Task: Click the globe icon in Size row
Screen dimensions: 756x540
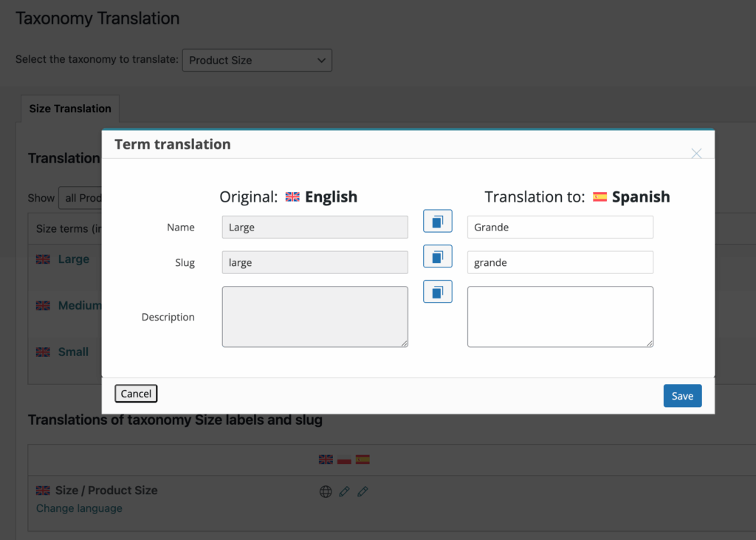Action: [x=326, y=491]
